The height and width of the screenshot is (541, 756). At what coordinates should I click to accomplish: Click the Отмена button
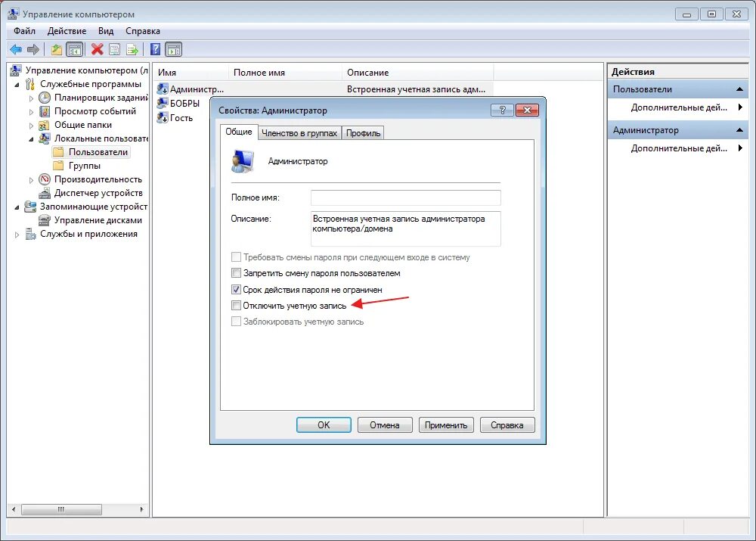pyautogui.click(x=385, y=424)
